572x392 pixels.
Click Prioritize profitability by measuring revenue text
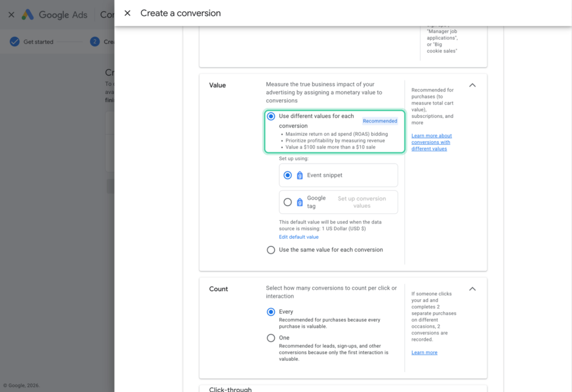(x=335, y=141)
